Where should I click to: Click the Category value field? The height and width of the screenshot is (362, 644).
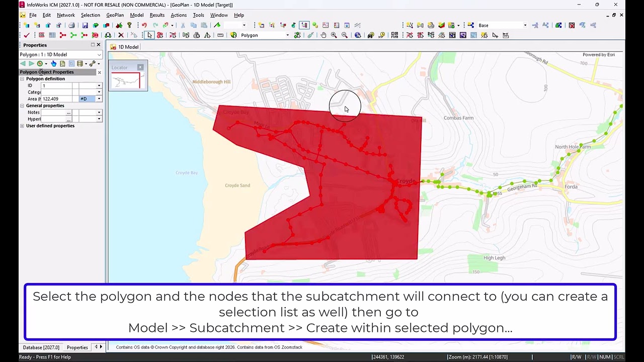[x=57, y=93]
